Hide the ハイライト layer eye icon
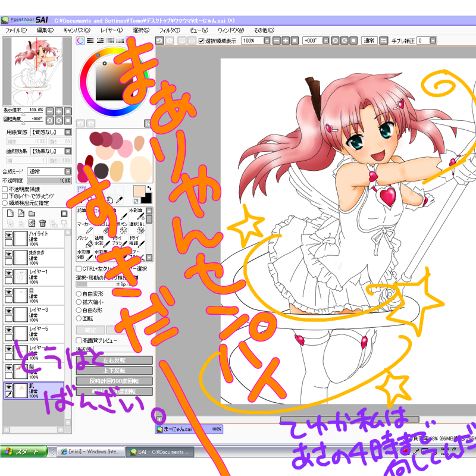This screenshot has width=476, height=476. [x=8, y=235]
